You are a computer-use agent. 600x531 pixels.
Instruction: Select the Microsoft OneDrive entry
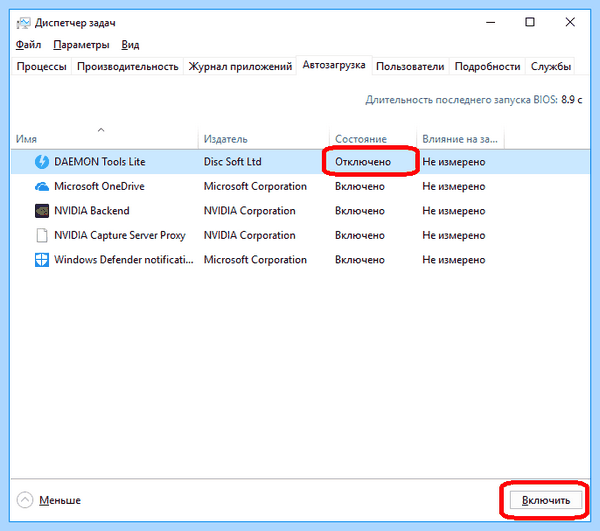point(99,186)
